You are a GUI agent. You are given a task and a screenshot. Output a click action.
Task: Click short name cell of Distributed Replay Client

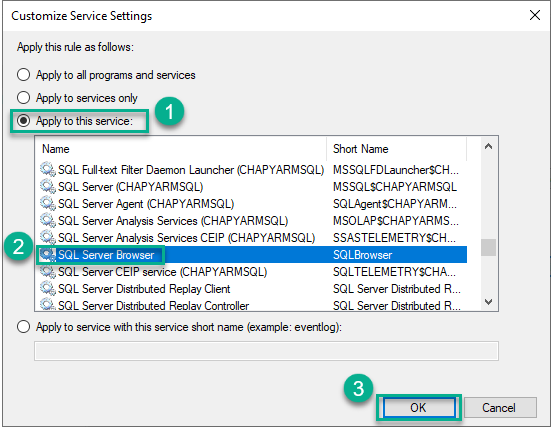point(397,289)
